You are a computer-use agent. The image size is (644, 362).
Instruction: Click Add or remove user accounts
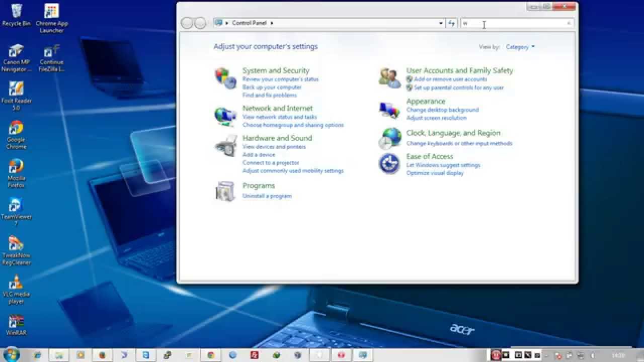coord(450,79)
